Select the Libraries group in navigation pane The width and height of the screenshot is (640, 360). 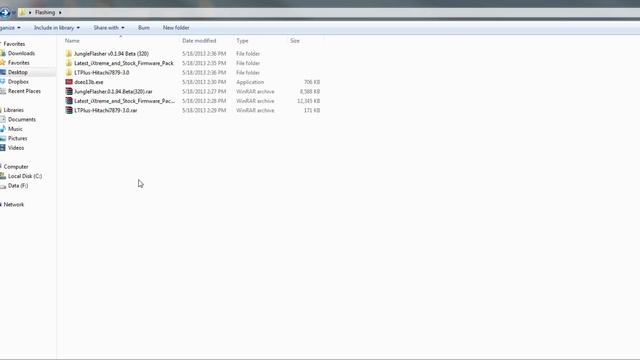(13, 110)
